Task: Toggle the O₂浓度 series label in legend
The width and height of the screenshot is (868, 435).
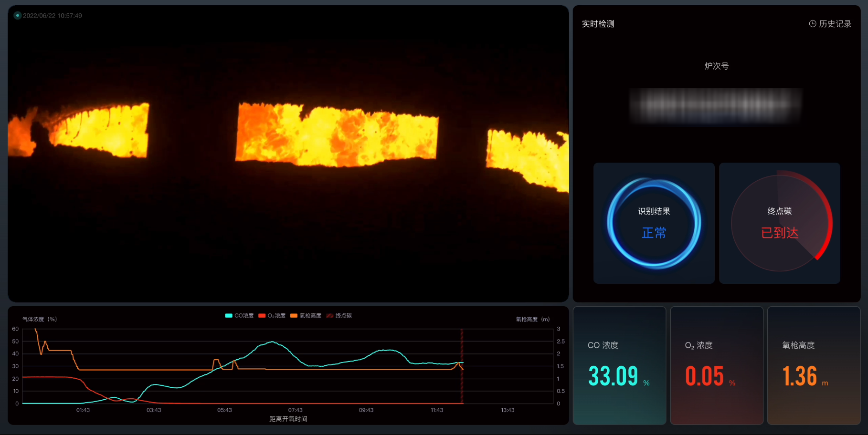Action: (x=276, y=316)
